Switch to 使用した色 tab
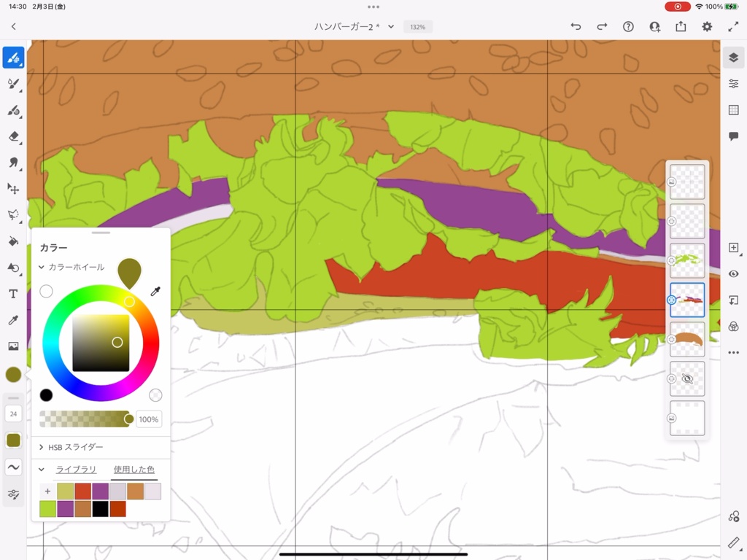 (x=134, y=470)
